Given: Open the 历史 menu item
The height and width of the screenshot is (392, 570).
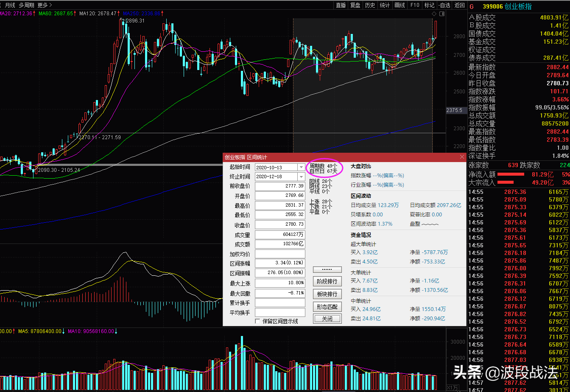Looking at the screenshot, I should [370, 5].
